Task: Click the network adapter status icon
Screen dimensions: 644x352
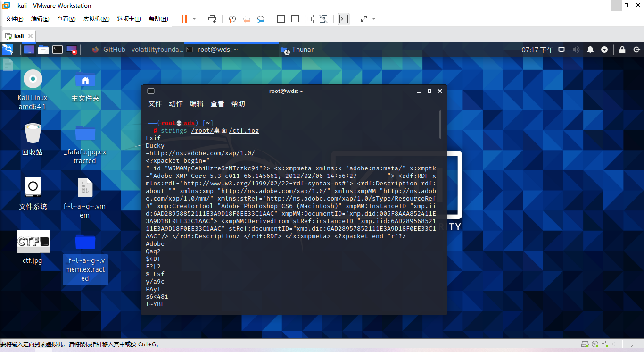Action: point(606,344)
